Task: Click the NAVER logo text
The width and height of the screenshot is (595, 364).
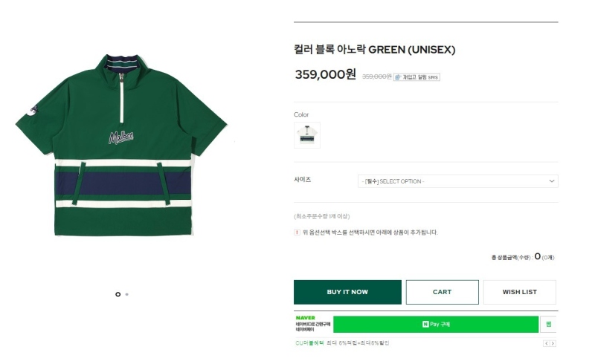Action: click(306, 318)
